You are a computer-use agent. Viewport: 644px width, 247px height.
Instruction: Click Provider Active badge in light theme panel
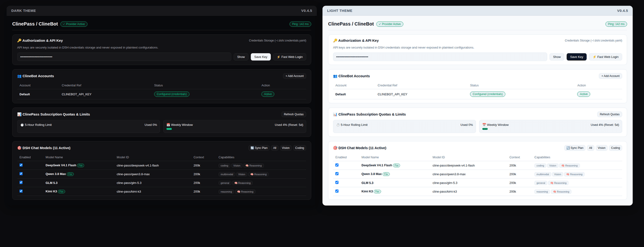tap(390, 24)
